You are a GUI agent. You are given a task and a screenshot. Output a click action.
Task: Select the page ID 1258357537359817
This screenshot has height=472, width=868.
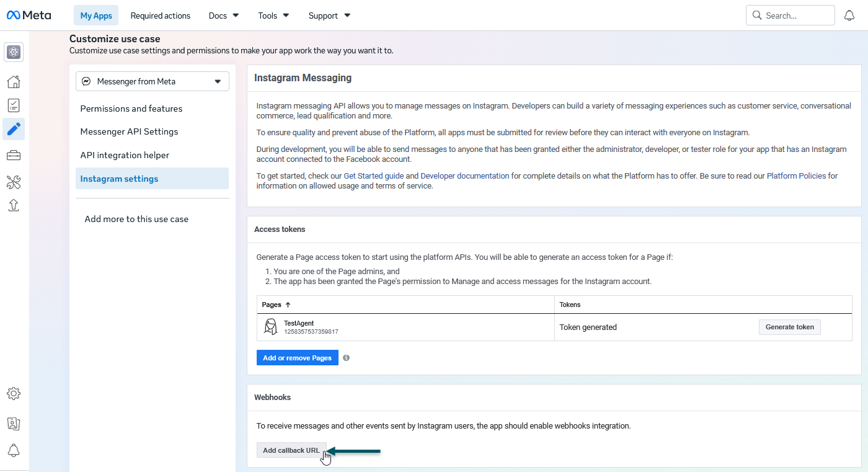click(311, 332)
